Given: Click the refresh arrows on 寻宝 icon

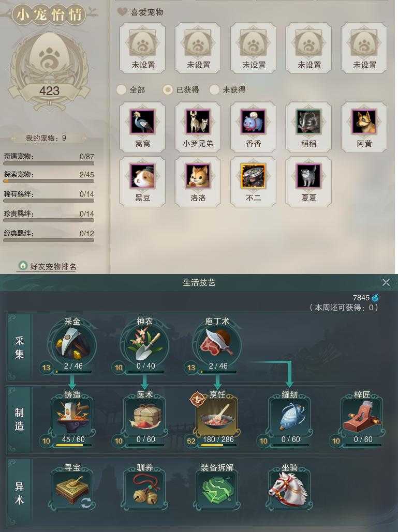Looking at the screenshot, I should [86, 503].
